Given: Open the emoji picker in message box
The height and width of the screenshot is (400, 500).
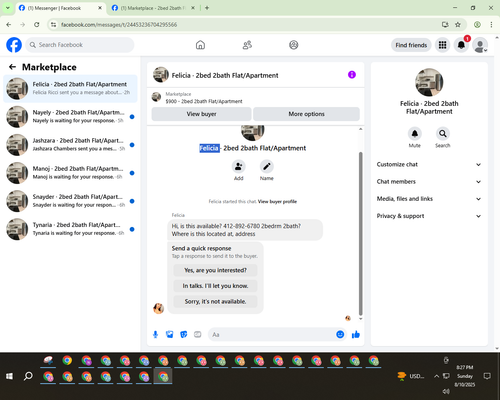Looking at the screenshot, I should coord(340,334).
